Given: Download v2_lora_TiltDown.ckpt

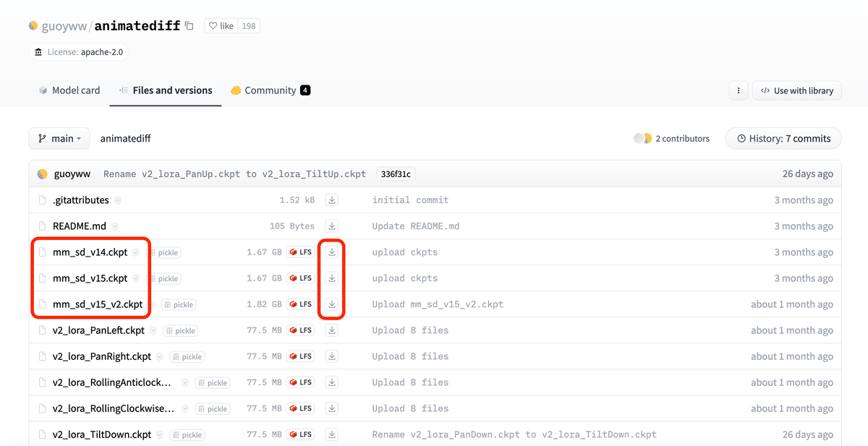Looking at the screenshot, I should click(x=331, y=434).
